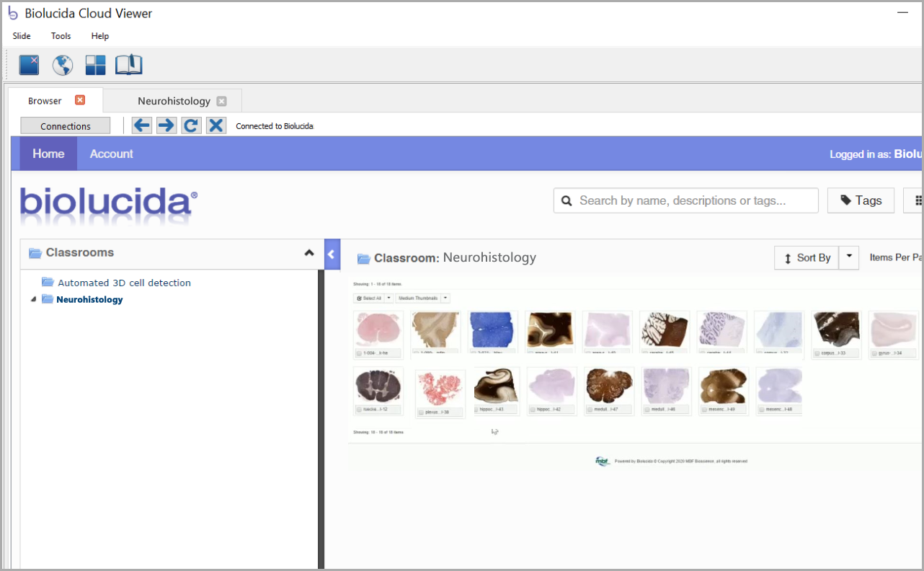Check the I-12 spinal cord slide checkbox
This screenshot has width=924, height=571.
pos(360,409)
